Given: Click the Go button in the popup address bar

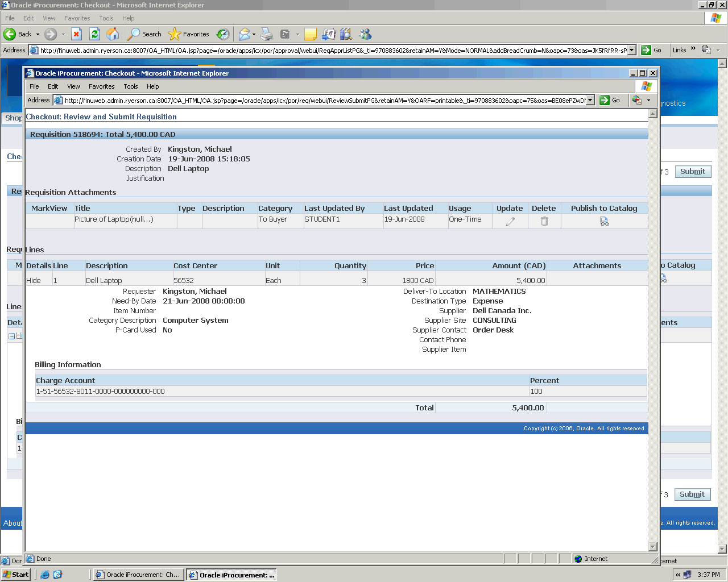Looking at the screenshot, I should click(x=610, y=100).
